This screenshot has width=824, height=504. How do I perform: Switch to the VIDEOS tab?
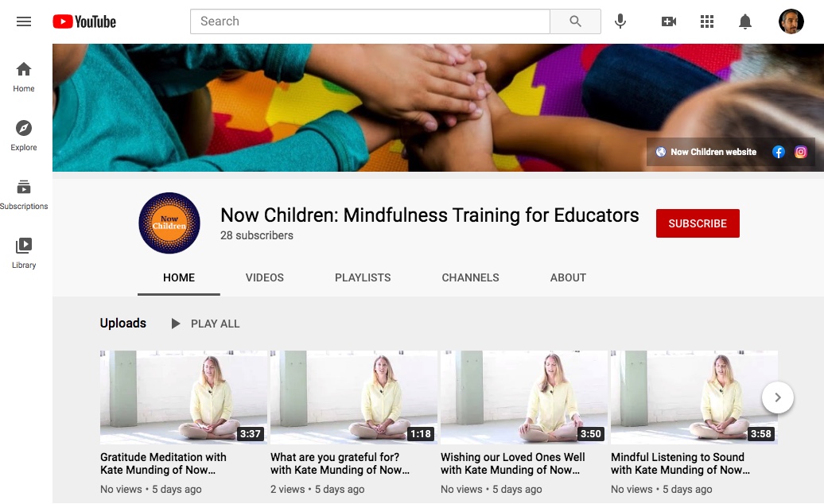pos(264,277)
